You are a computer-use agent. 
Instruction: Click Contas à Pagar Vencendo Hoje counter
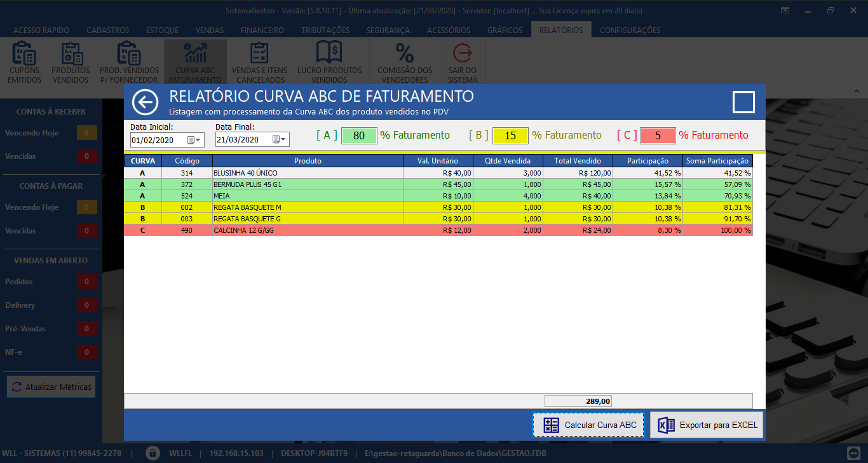(87, 207)
